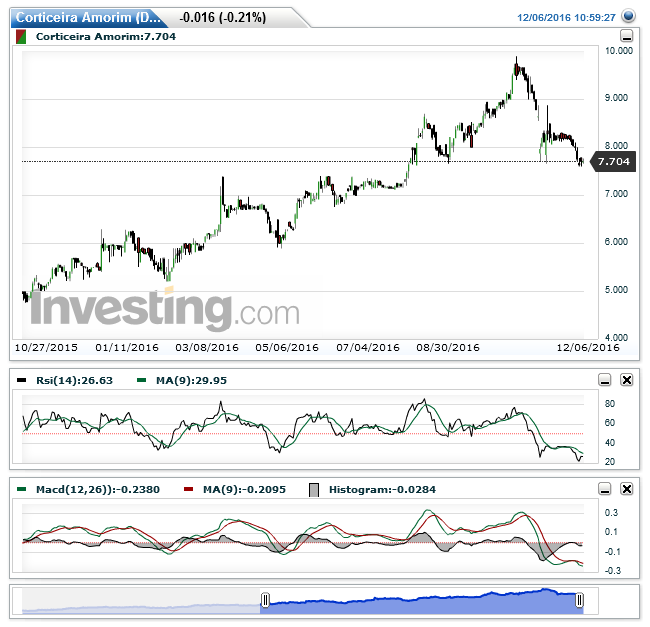Close the RSI indicator panel
650x627 pixels.
click(x=626, y=380)
